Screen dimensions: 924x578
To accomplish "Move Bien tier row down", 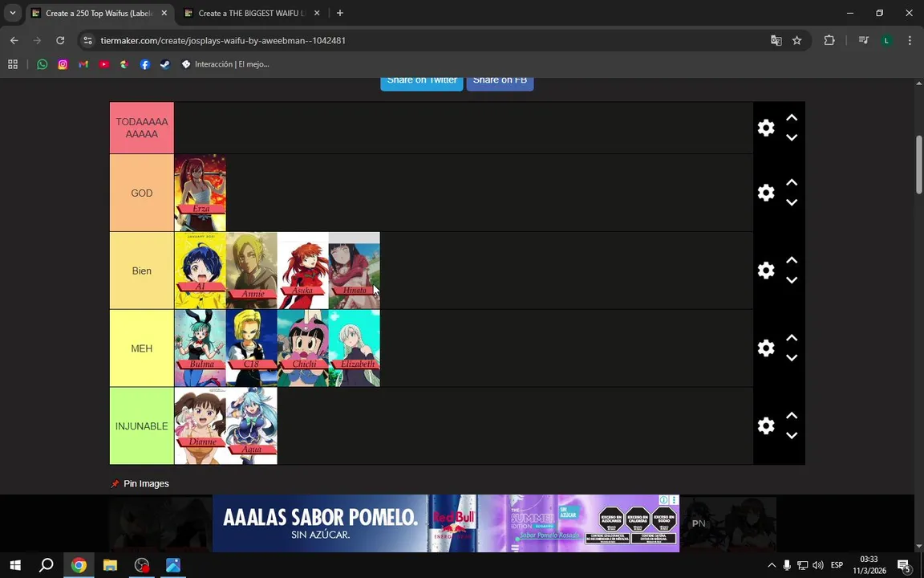I will 792,280.
